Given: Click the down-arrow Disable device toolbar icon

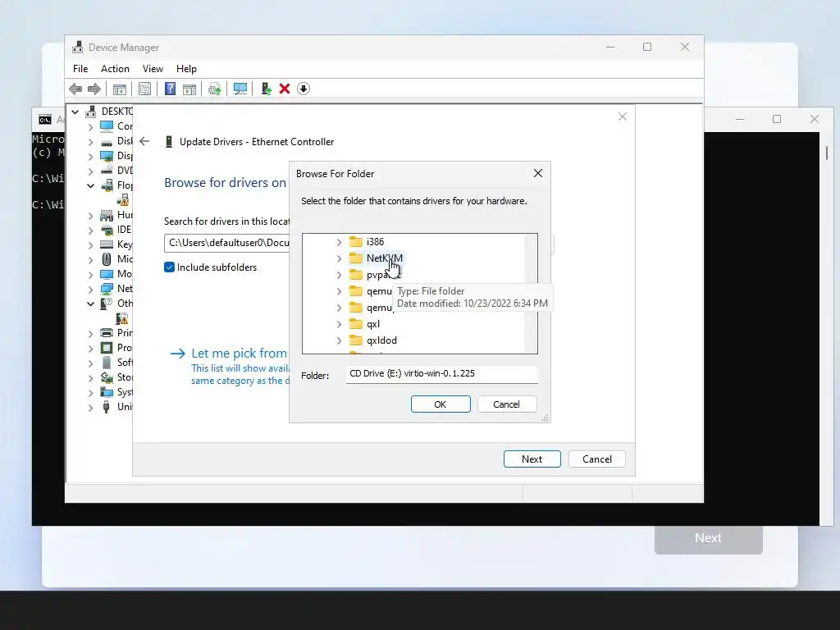Looking at the screenshot, I should click(x=304, y=89).
